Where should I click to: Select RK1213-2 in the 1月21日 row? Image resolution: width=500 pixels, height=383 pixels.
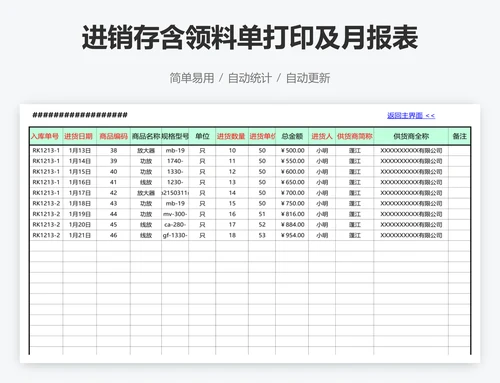click(x=46, y=235)
